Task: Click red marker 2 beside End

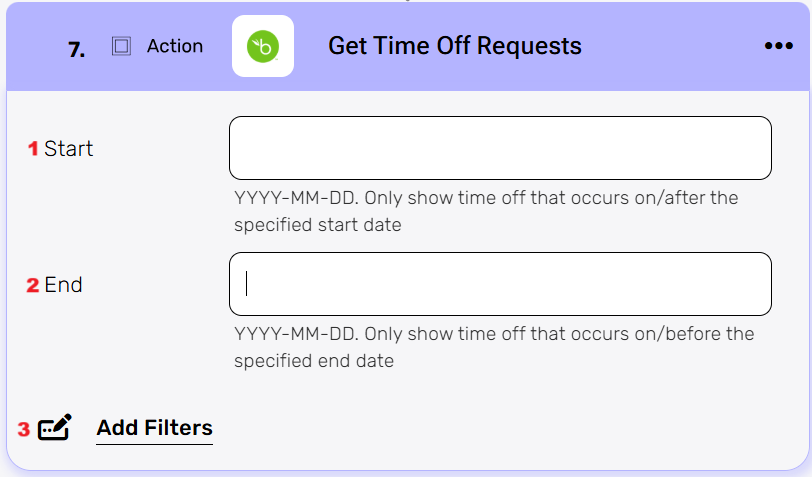Action: coord(33,285)
